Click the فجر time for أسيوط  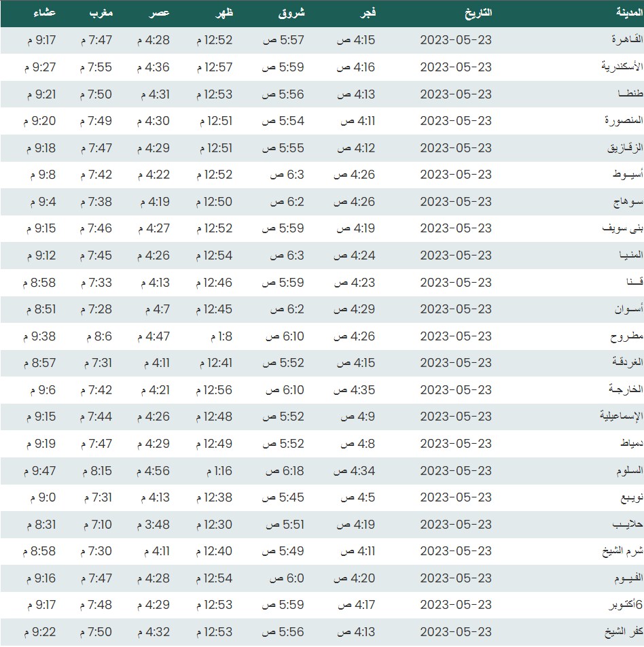(x=356, y=175)
